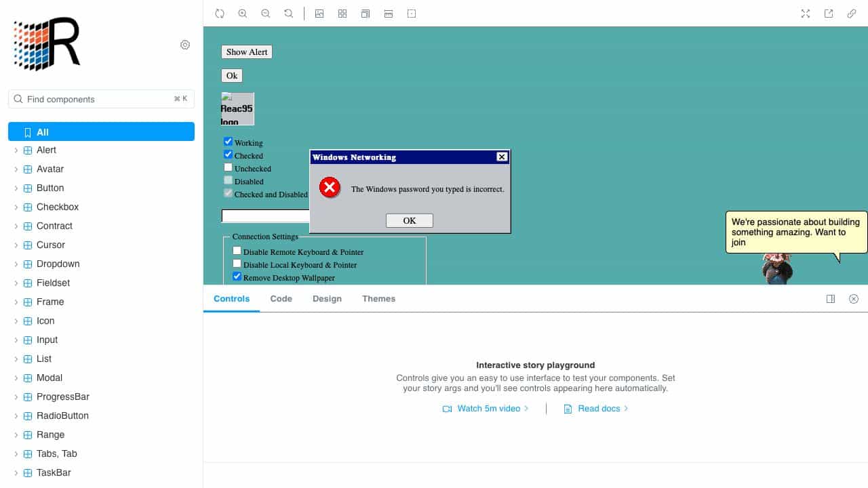Expand the Dropdown component chevron

(x=16, y=264)
